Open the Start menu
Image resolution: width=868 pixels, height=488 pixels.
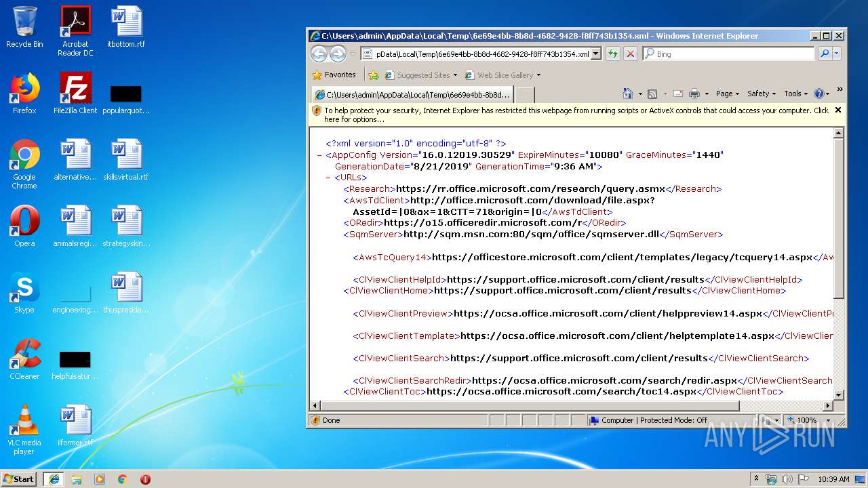(x=19, y=479)
